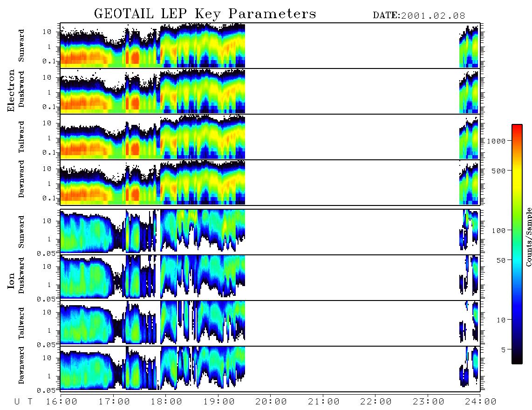Click the 5 colorbar tick label
Image resolution: width=532 pixels, height=410 pixels.
(504, 349)
